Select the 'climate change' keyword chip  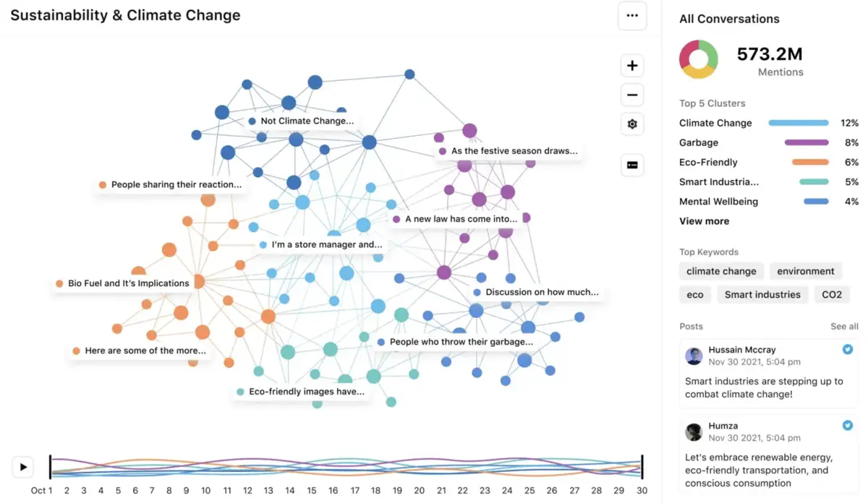[x=721, y=271]
